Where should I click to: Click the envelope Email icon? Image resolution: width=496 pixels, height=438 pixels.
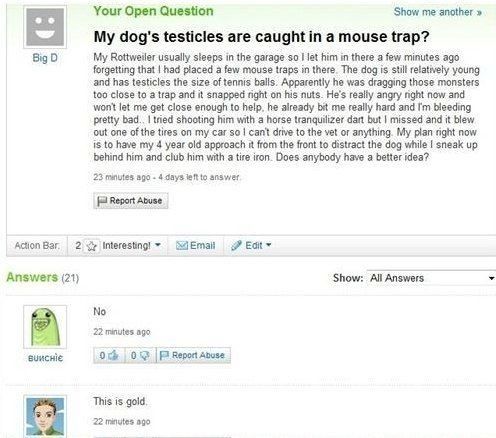coord(182,246)
